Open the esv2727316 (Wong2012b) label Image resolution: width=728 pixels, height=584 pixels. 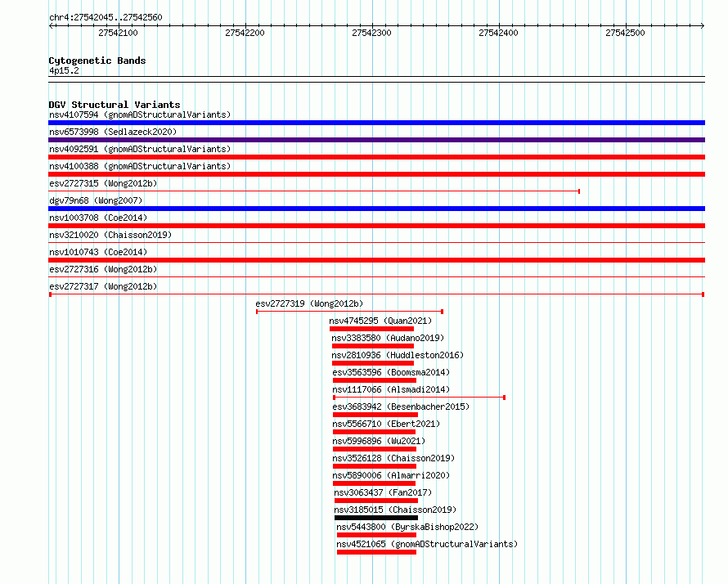pos(103,269)
